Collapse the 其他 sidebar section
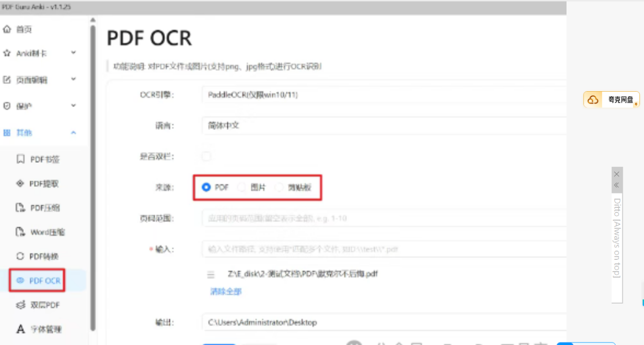The height and width of the screenshot is (345, 644). [73, 133]
